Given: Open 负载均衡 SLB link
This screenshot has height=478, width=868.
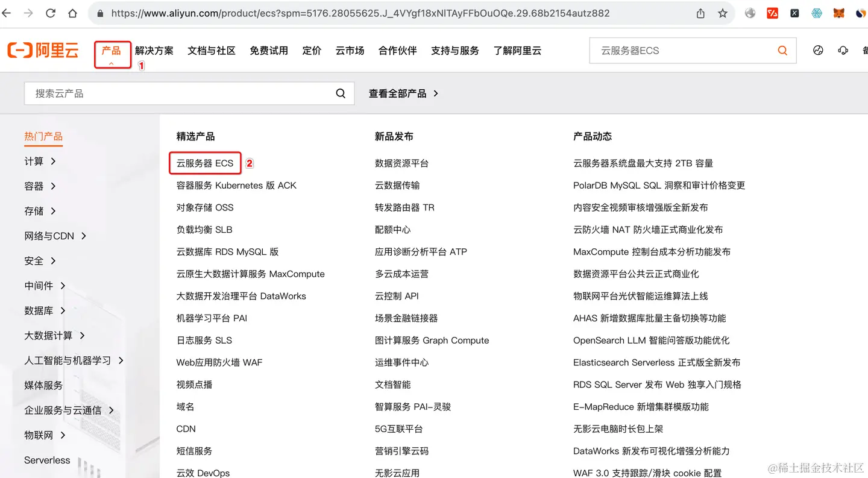Looking at the screenshot, I should 204,230.
